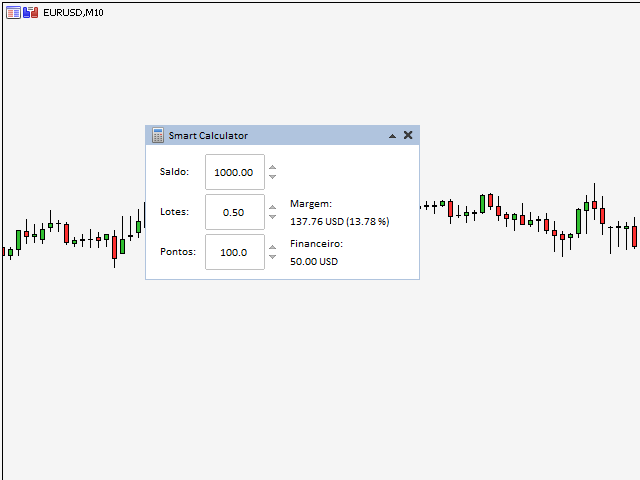Click the EURUSD,M10 chart label

coord(73,13)
